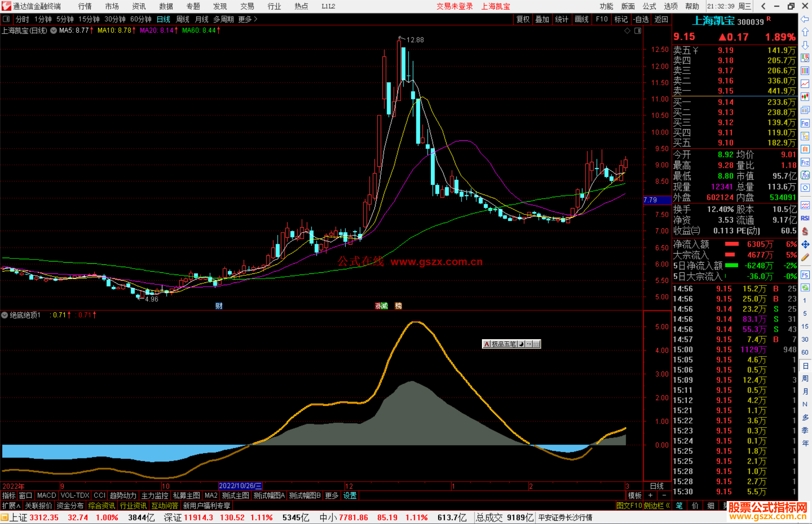Click the candlestick chart sidebar icon

(x=805, y=97)
